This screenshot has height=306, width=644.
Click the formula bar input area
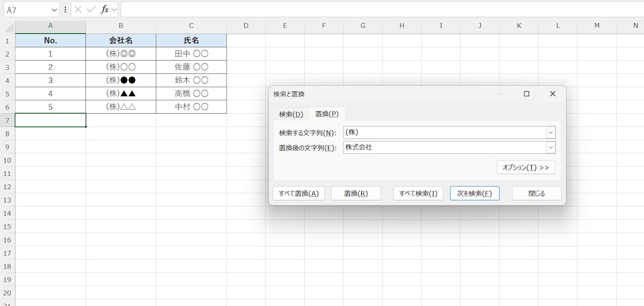tap(382, 10)
